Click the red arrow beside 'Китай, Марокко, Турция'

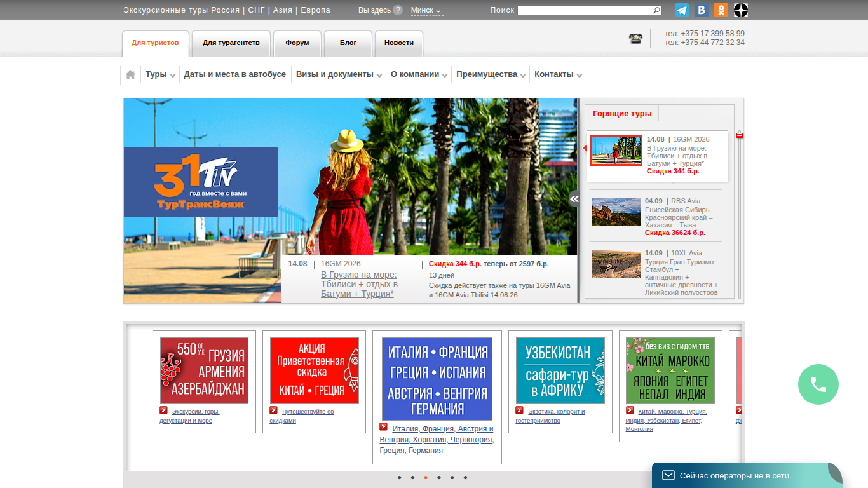click(630, 410)
